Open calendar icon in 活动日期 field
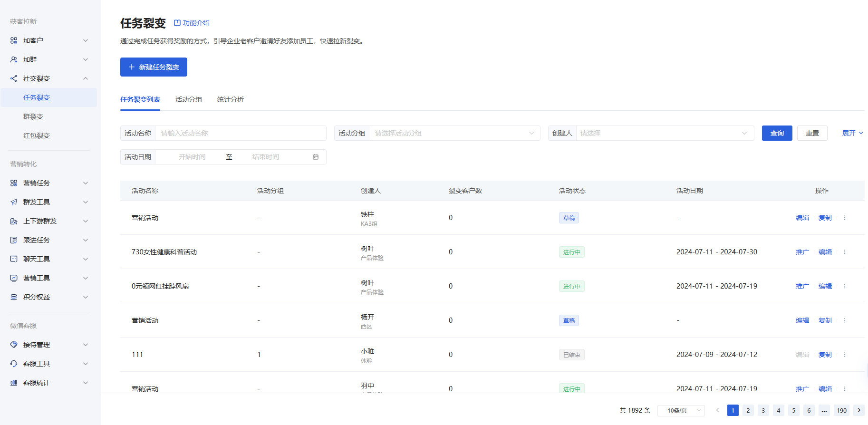The height and width of the screenshot is (425, 868). [316, 157]
